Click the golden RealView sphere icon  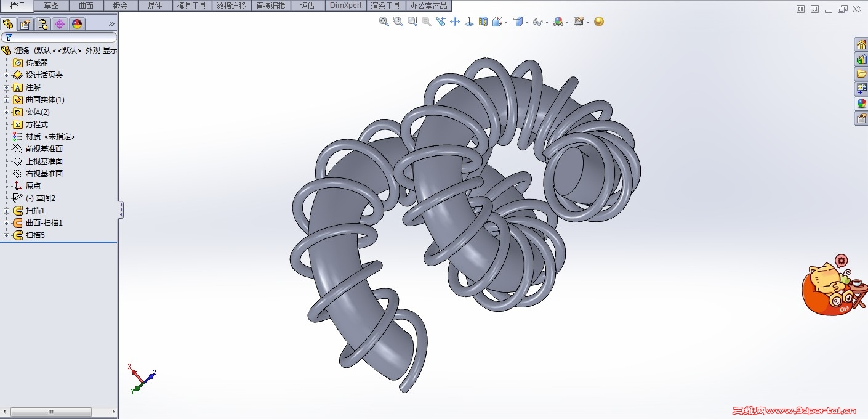(x=599, y=22)
